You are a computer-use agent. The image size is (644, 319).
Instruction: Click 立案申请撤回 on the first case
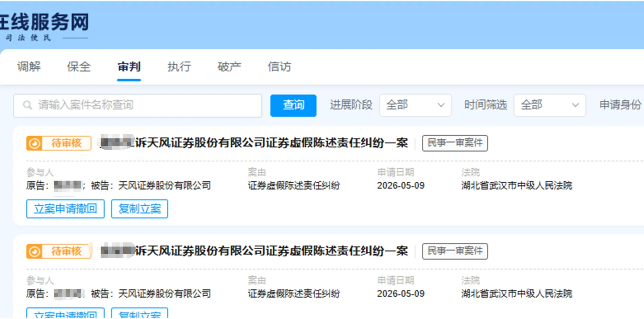tap(65, 209)
